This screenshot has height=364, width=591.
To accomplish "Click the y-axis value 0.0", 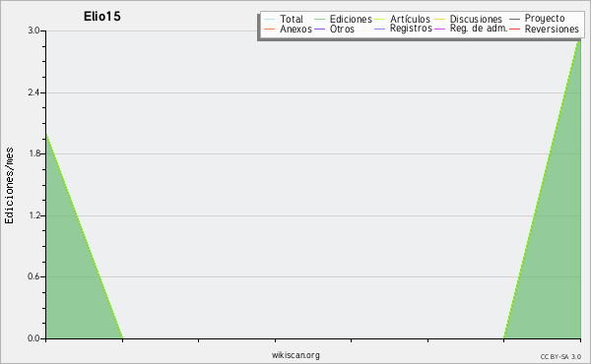I will [x=33, y=338].
